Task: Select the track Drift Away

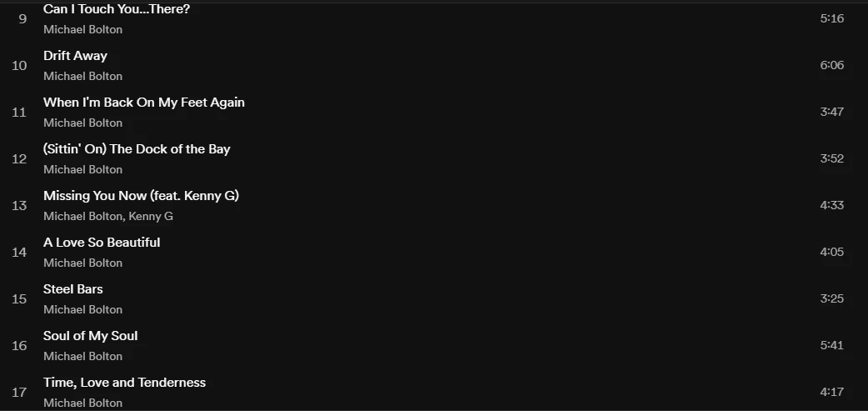Action: (75, 56)
